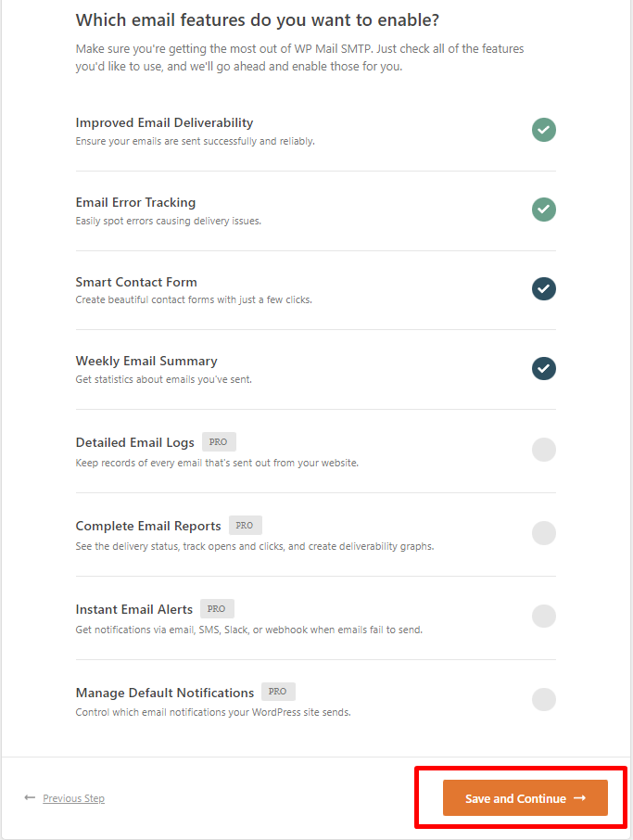633x840 pixels.
Task: Disable the Weekly Email Summary option
Action: tap(544, 368)
